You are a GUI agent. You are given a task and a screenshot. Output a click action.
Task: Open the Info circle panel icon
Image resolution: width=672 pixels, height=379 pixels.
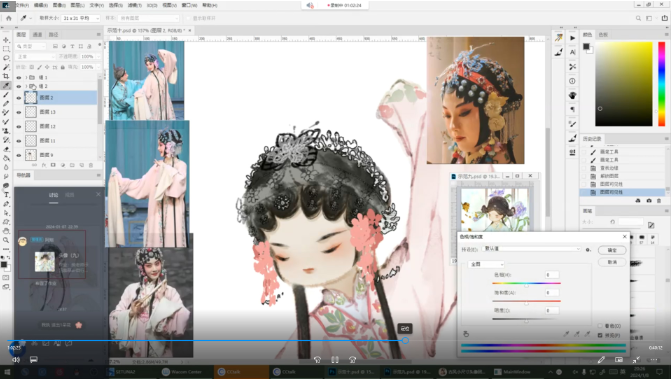coord(573,81)
